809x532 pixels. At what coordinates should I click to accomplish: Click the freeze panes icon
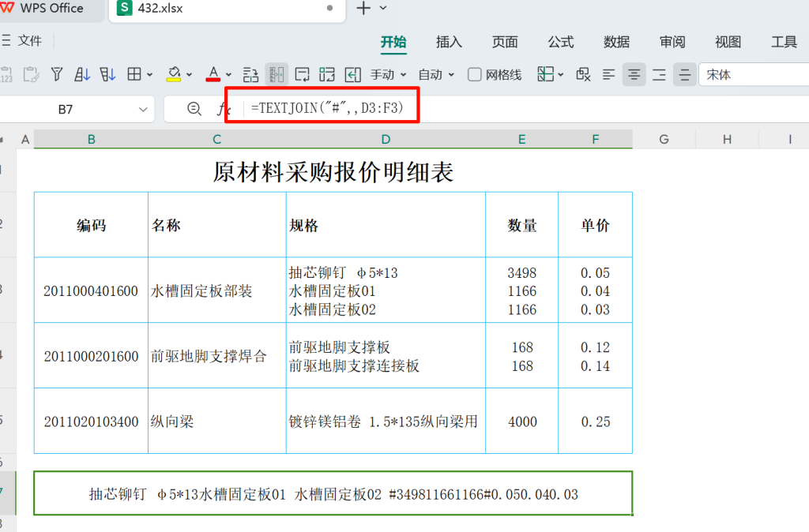[x=545, y=75]
